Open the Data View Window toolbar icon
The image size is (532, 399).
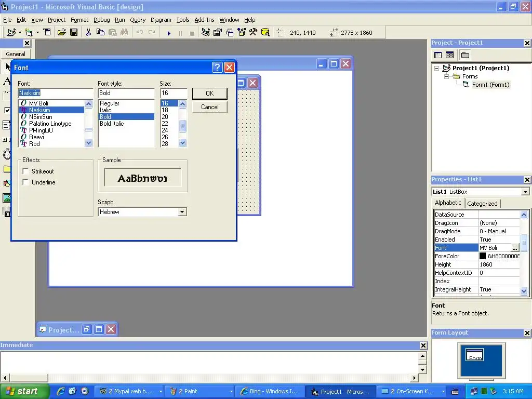tap(265, 33)
